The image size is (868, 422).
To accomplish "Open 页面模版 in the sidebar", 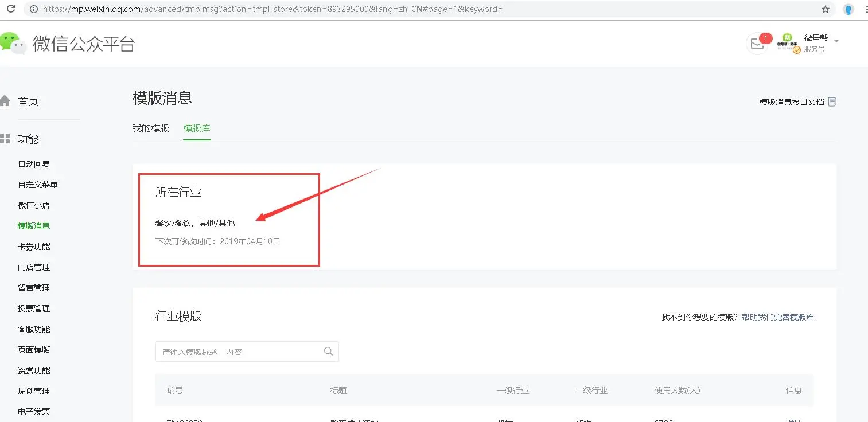I will (x=34, y=350).
